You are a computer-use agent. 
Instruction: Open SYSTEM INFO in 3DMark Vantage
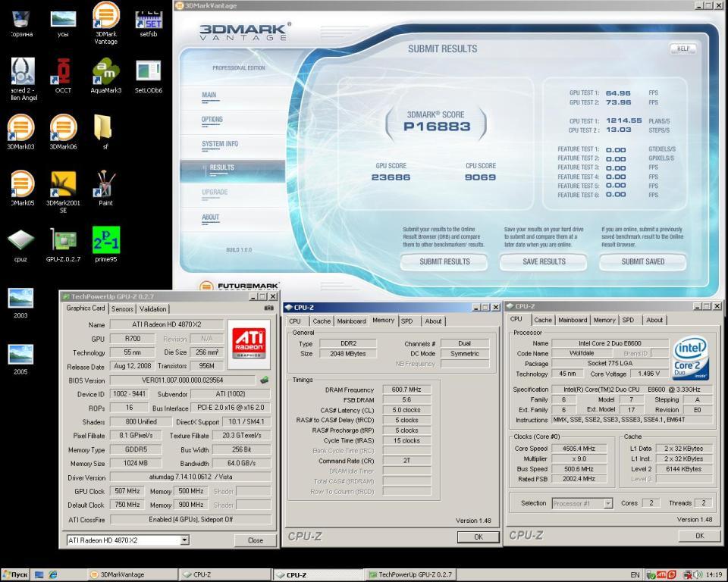pyautogui.click(x=220, y=144)
